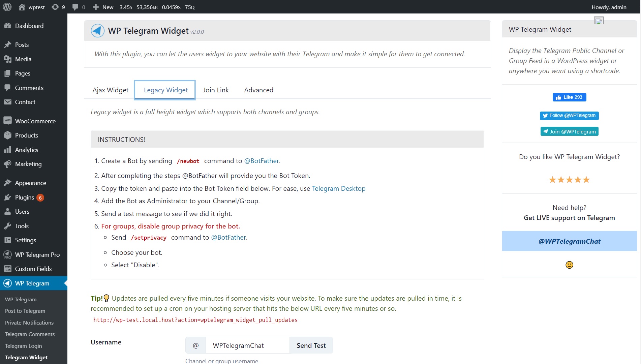Click the Posts pin icon in sidebar
This screenshot has height=364, width=641.
click(7, 45)
